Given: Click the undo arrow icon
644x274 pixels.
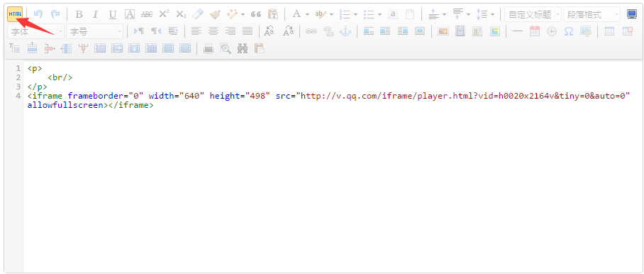Looking at the screenshot, I should point(38,14).
